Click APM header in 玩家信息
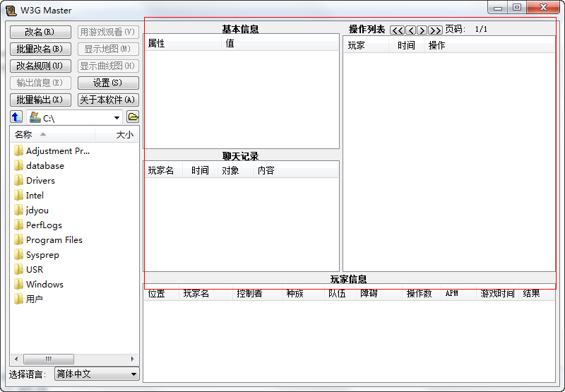The image size is (565, 392). tap(458, 294)
